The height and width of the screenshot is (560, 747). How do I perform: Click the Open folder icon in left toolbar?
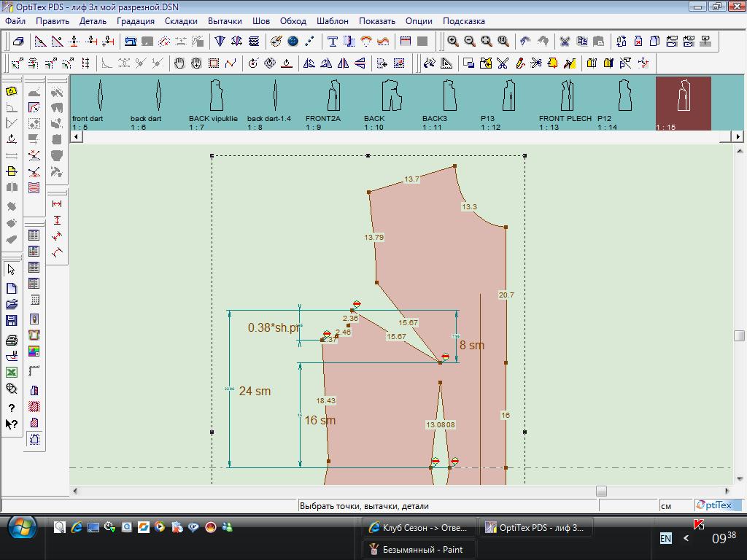[x=12, y=304]
